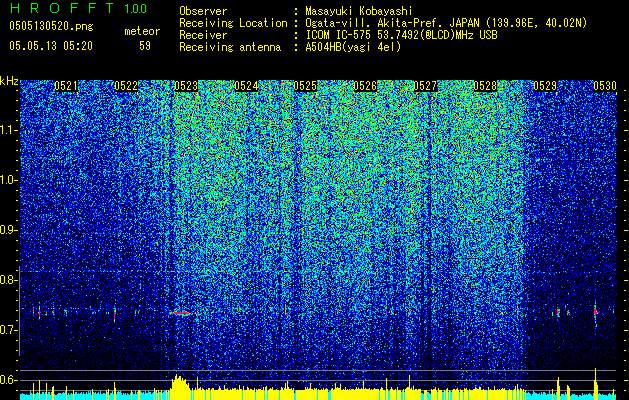Click the kHz axis unit label
Viewport: 629px width, 400px height.
pyautogui.click(x=9, y=81)
